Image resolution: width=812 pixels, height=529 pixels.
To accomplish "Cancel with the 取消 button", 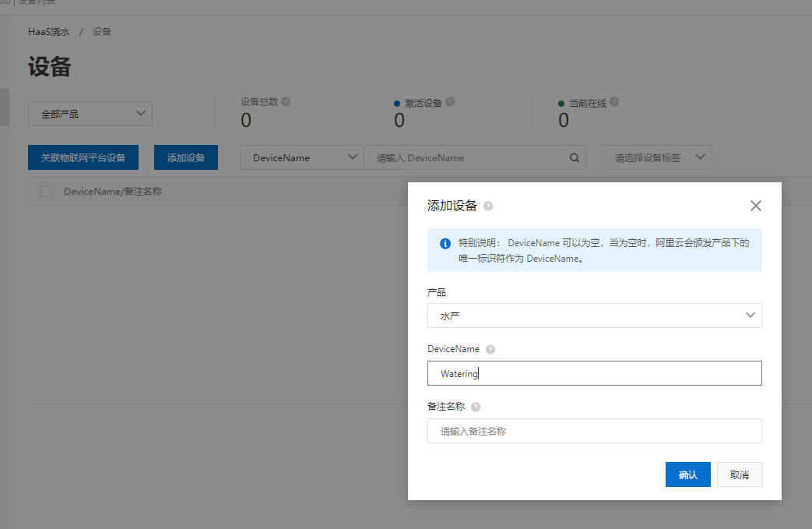I will [740, 474].
